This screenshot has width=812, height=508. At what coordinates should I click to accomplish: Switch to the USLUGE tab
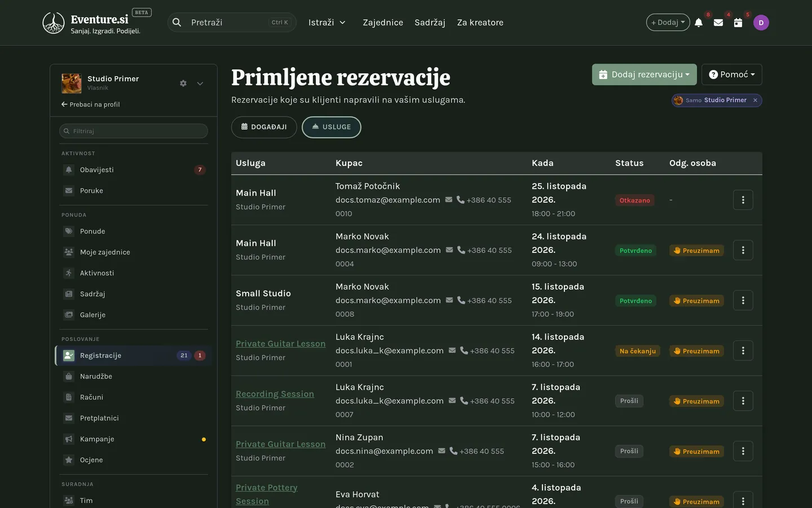(x=332, y=127)
